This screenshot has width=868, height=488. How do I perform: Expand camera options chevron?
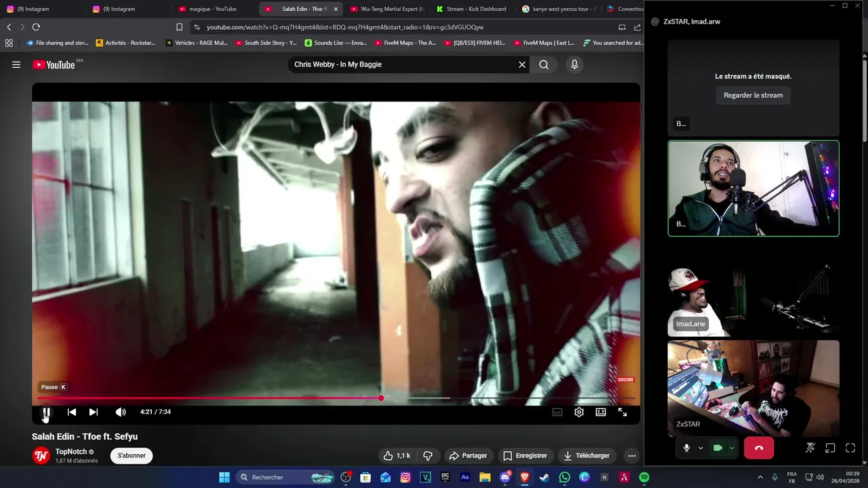(x=732, y=448)
